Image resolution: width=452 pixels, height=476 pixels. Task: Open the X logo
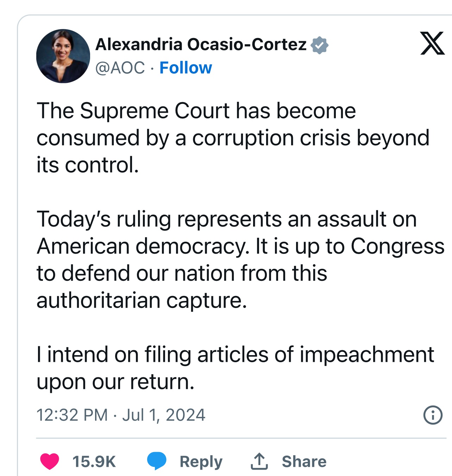pyautogui.click(x=432, y=43)
